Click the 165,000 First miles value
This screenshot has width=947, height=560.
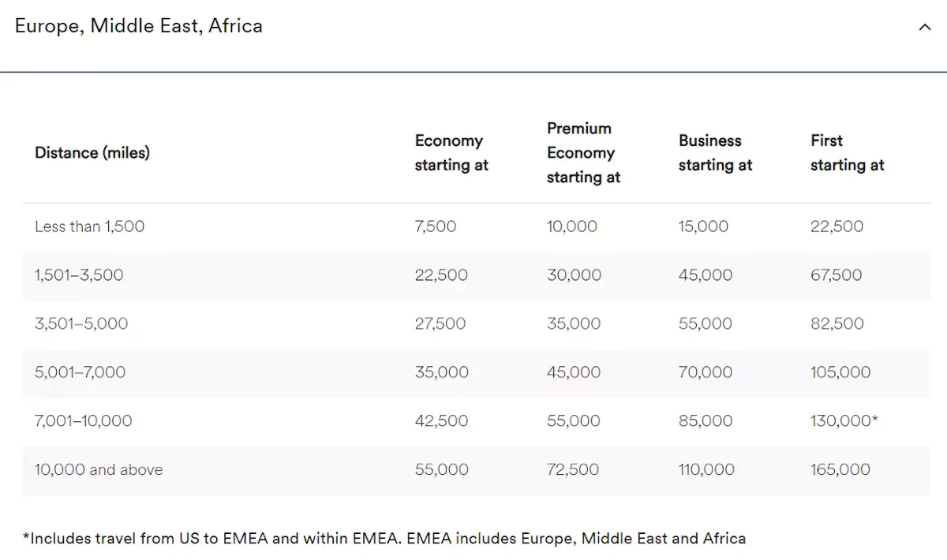coord(840,470)
